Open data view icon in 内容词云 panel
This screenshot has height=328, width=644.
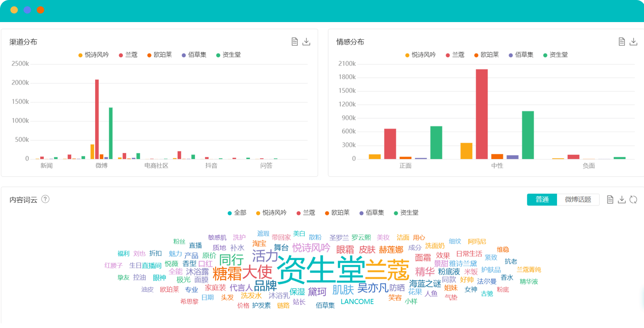pos(610,200)
